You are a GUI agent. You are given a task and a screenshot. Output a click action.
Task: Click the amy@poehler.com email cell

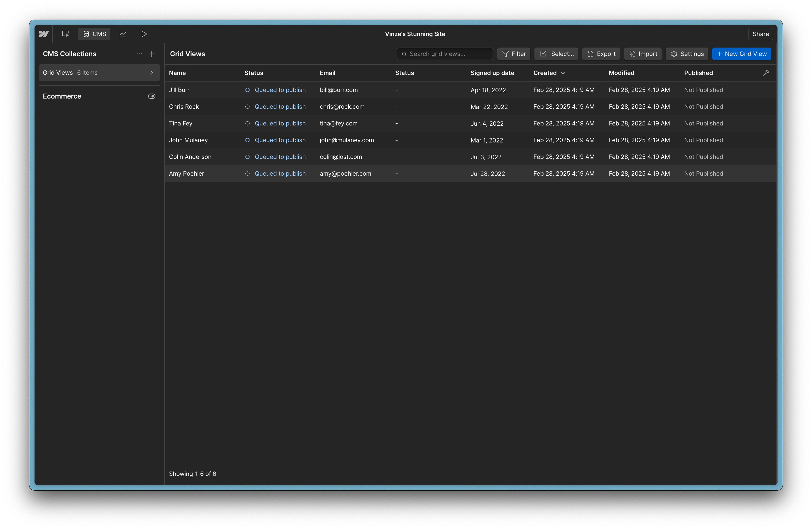pyautogui.click(x=345, y=174)
